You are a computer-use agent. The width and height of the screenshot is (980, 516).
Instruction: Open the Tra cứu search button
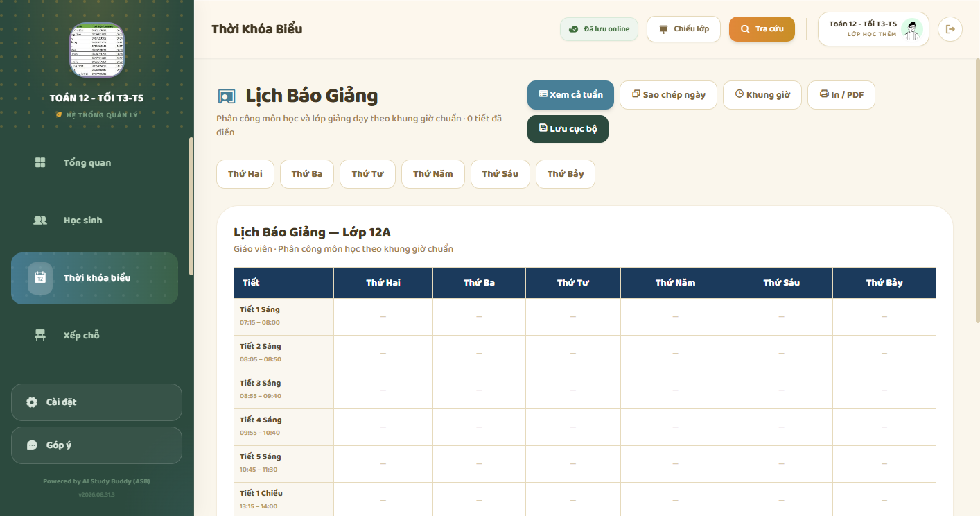(762, 29)
